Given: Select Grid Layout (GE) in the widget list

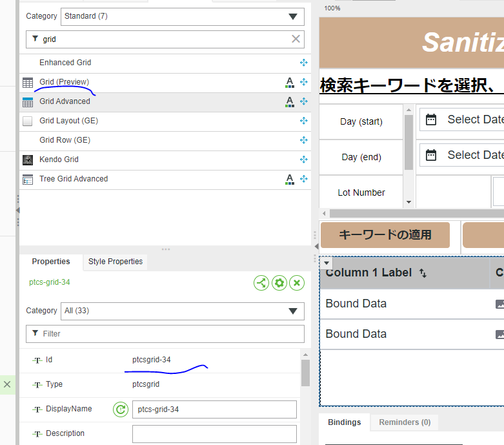Looking at the screenshot, I should tap(68, 121).
